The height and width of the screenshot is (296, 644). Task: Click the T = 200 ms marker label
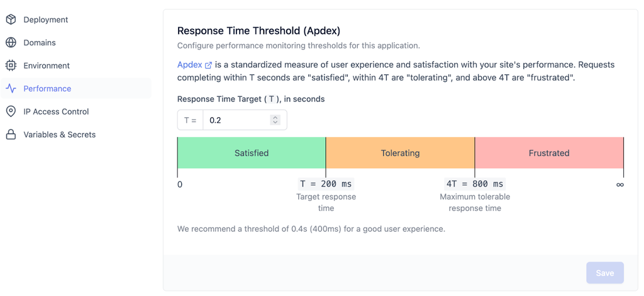point(326,184)
